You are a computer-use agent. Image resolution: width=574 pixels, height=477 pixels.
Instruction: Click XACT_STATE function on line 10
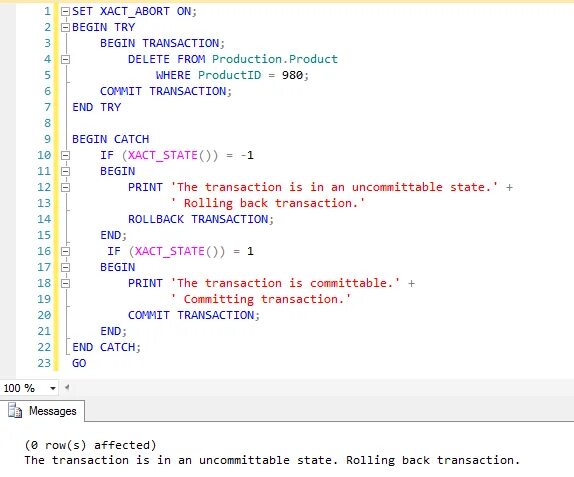163,155
